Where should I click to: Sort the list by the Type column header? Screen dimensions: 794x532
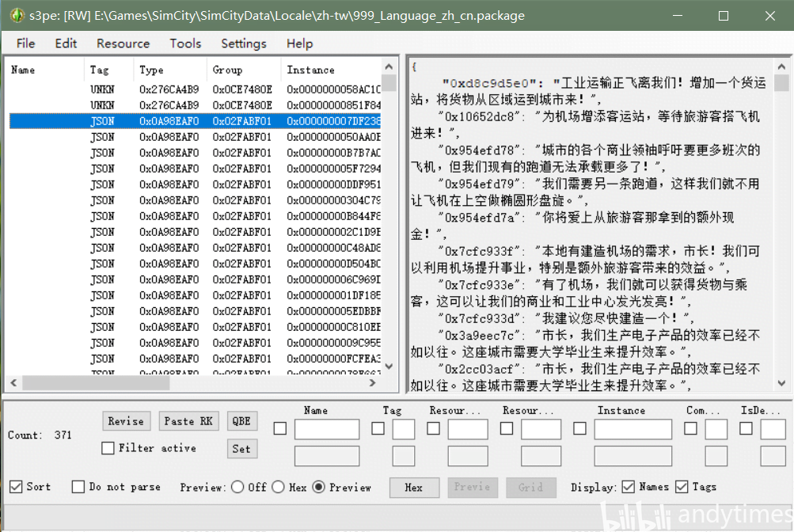tap(171, 70)
